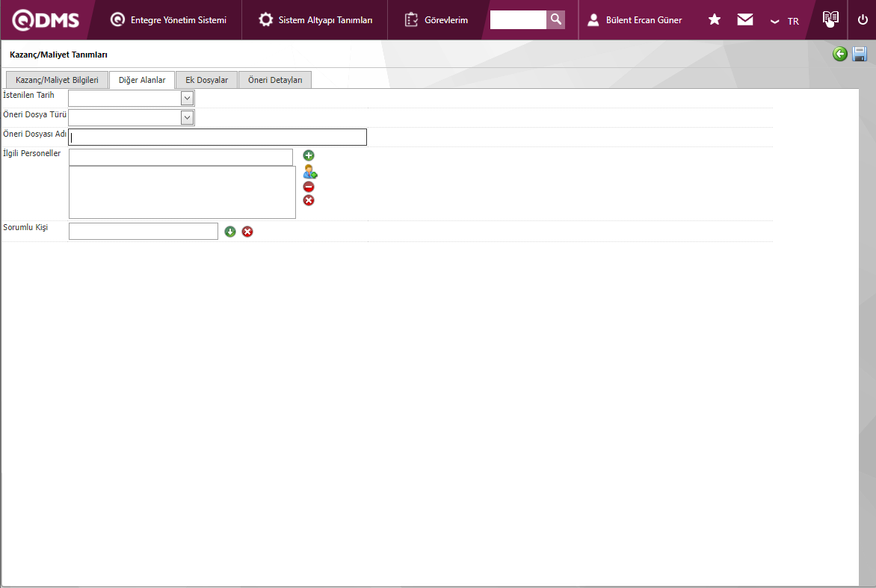Click the QDMS logo

tap(46, 20)
